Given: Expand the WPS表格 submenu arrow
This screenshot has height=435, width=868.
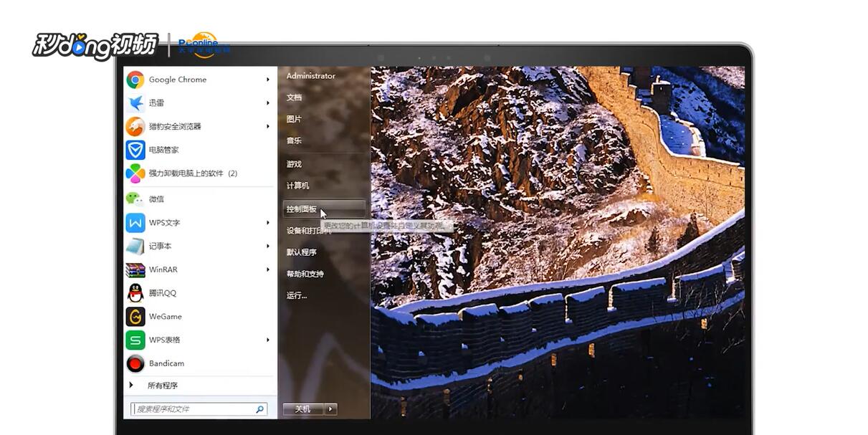Looking at the screenshot, I should tap(268, 340).
